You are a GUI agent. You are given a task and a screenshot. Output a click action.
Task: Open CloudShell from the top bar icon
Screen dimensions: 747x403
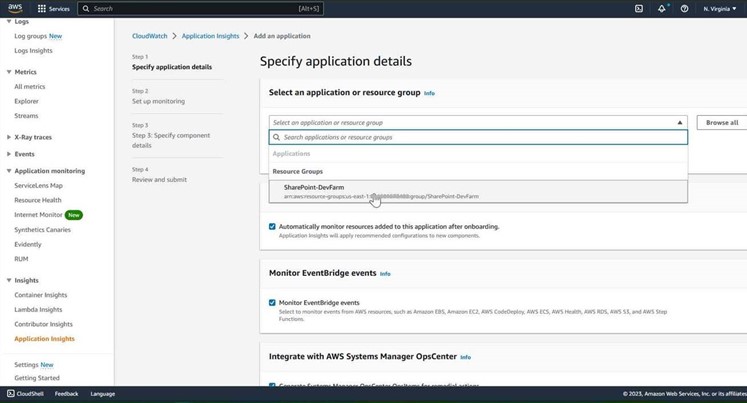[x=639, y=9]
